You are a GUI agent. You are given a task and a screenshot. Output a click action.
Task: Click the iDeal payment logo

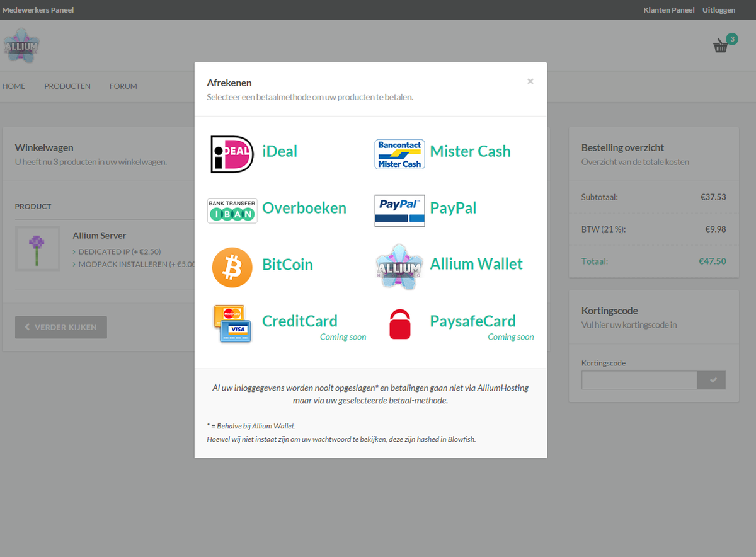[x=232, y=154]
